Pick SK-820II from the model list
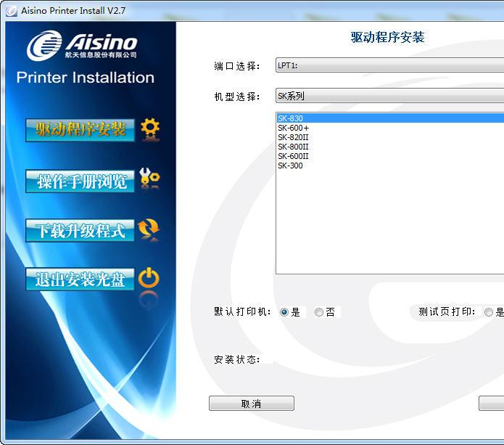 point(293,137)
